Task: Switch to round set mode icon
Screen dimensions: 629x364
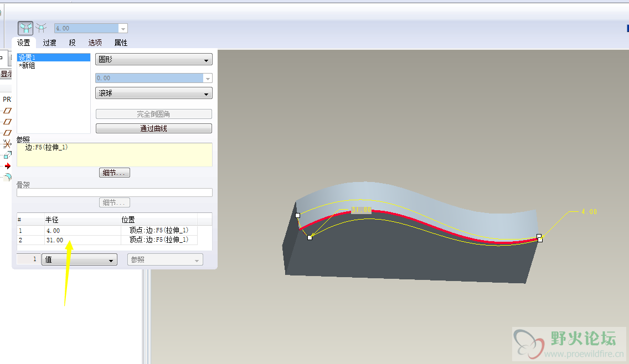Action: pos(25,28)
